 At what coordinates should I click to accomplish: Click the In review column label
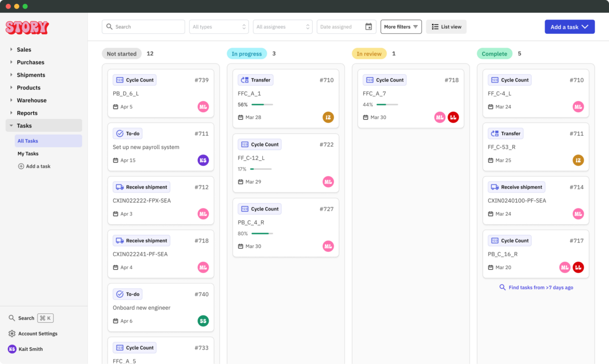(x=369, y=54)
